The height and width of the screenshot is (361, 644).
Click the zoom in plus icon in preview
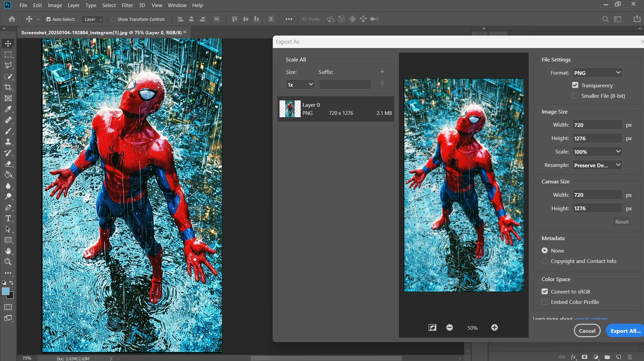tap(494, 328)
